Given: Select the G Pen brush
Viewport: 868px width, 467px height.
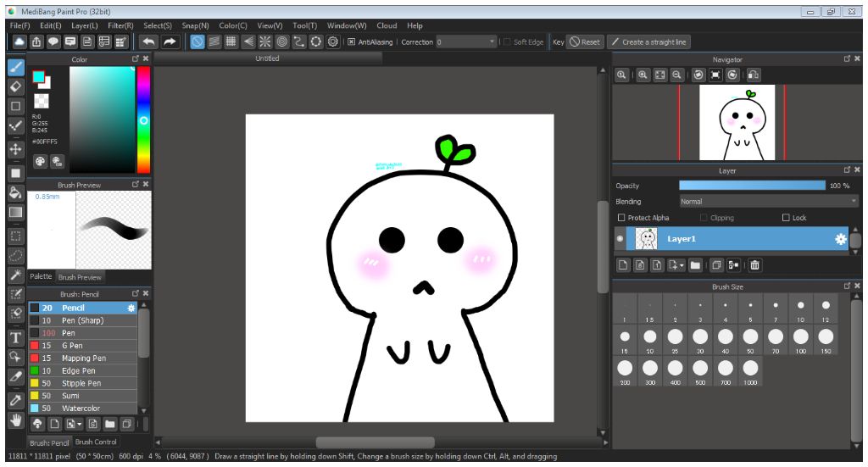Looking at the screenshot, I should (83, 345).
